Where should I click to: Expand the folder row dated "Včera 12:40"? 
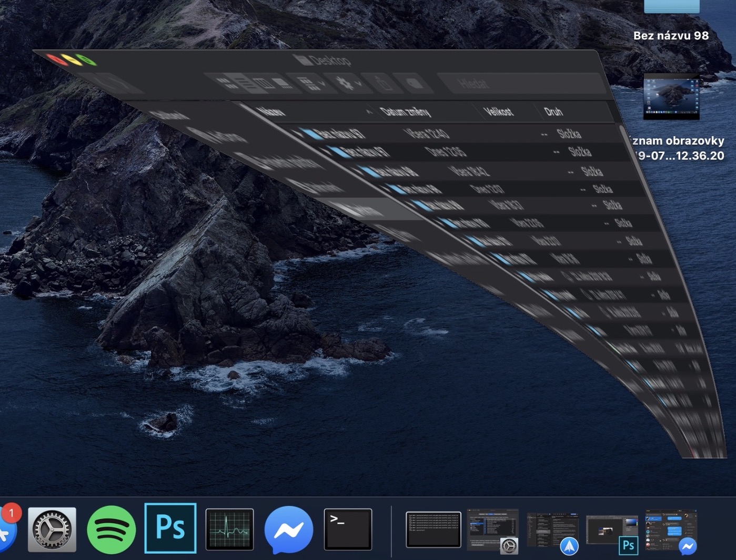click(x=301, y=134)
